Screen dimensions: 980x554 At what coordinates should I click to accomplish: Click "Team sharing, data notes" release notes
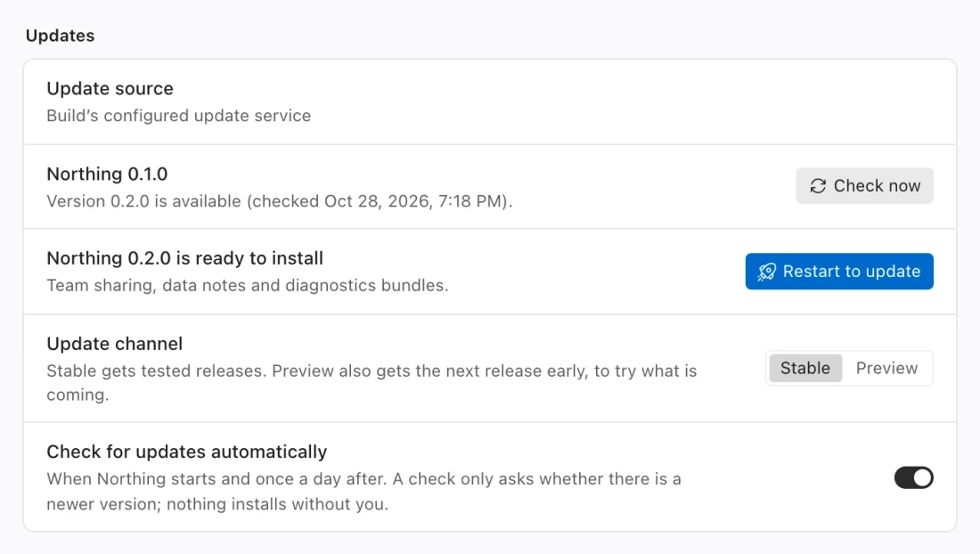[248, 285]
